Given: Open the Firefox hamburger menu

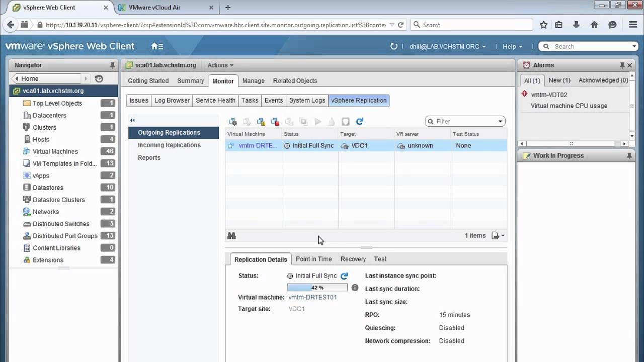Looking at the screenshot, I should pos(633,25).
